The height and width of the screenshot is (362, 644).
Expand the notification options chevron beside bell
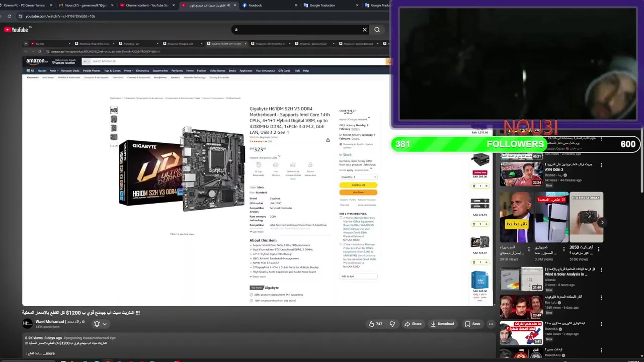[105, 324]
